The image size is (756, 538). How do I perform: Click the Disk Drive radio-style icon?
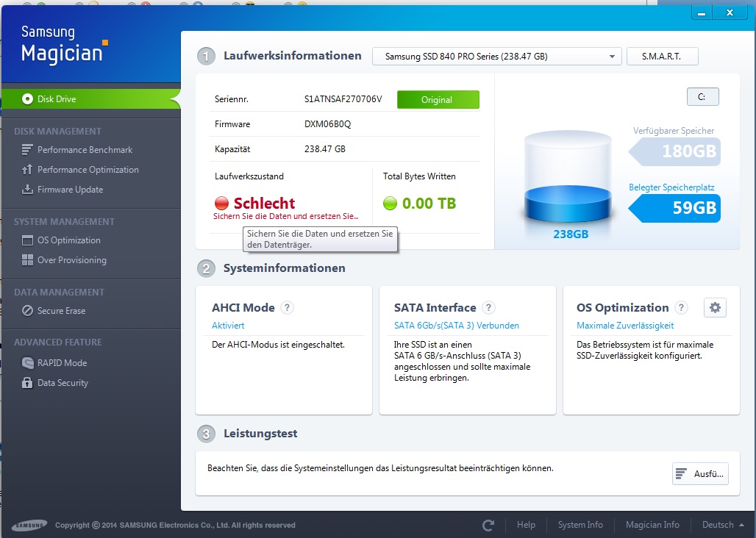27,98
